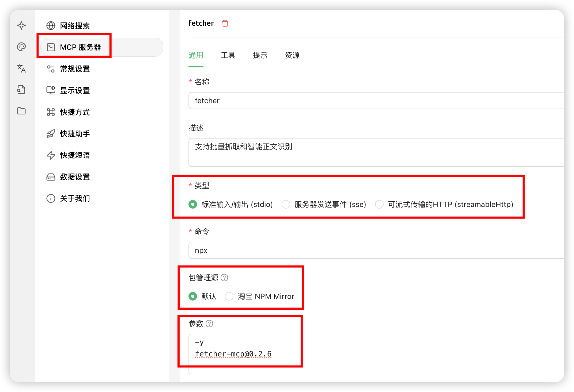This screenshot has width=574, height=392.
Task: Select 标准输入/输出 (stdio) type
Action: [x=231, y=204]
